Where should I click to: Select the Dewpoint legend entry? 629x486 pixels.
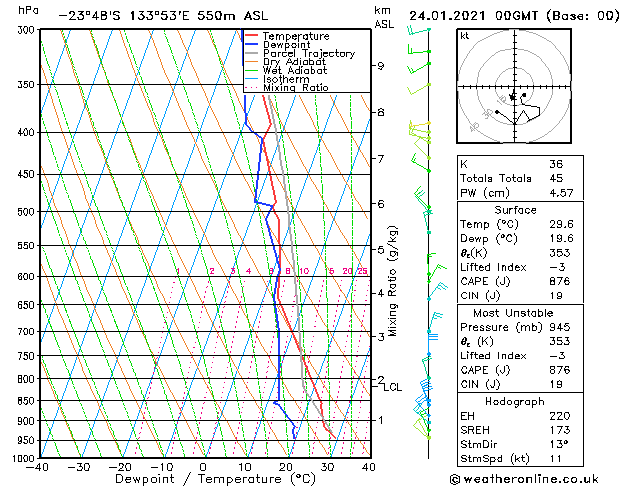[287, 45]
